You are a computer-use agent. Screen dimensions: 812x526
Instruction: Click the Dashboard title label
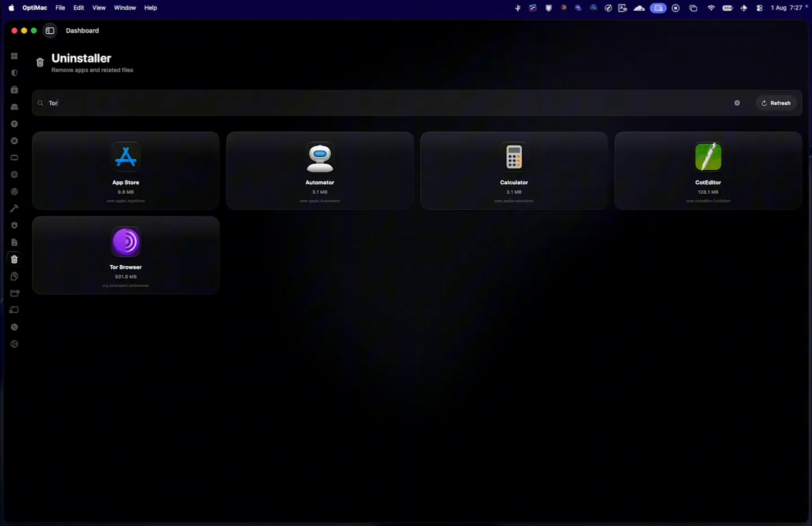pos(82,30)
